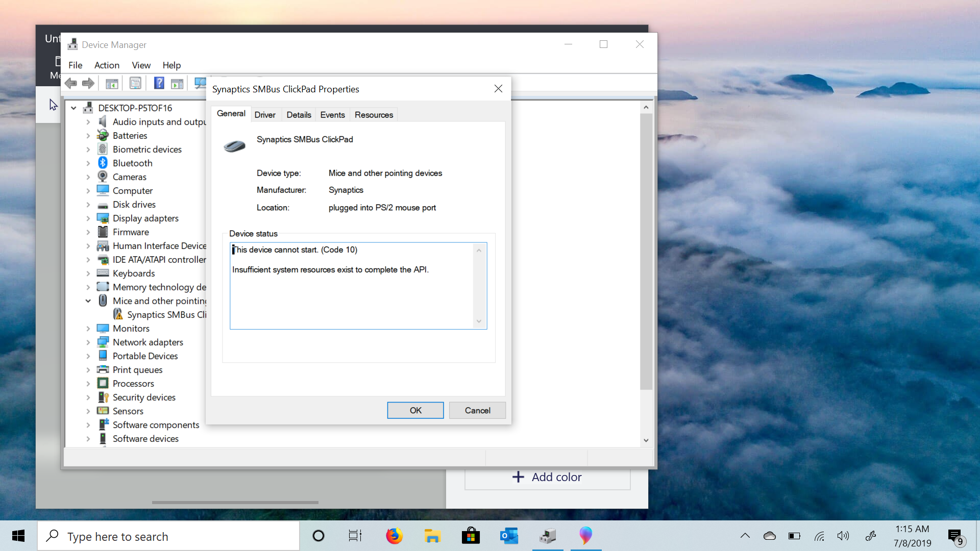The image size is (980, 551).
Task: Click the Synaptics SMBus warning device icon
Action: [x=118, y=314]
